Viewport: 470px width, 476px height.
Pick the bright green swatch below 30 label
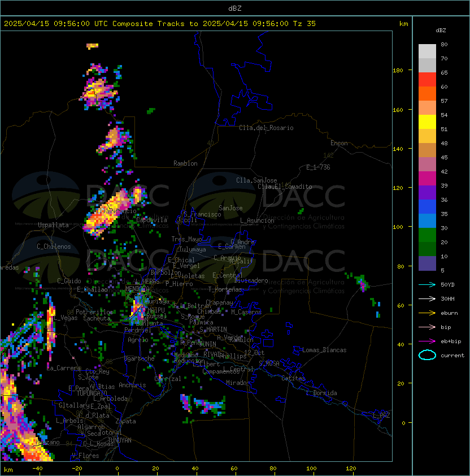coord(427,235)
